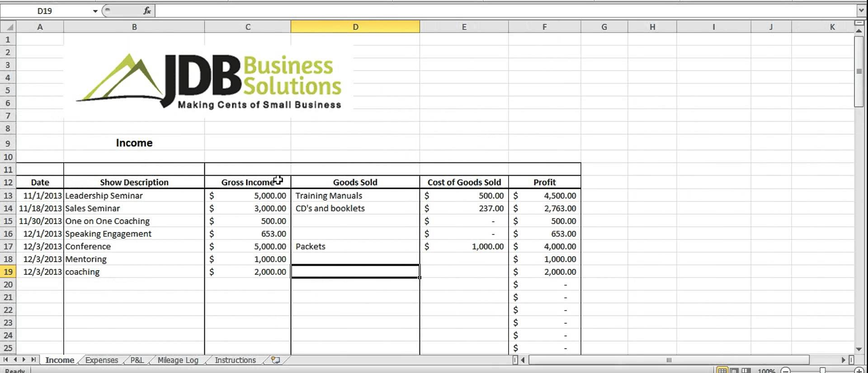Viewport: 868px width, 373px height.
Task: Click the Zoom Out minus button
Action: tap(786, 371)
